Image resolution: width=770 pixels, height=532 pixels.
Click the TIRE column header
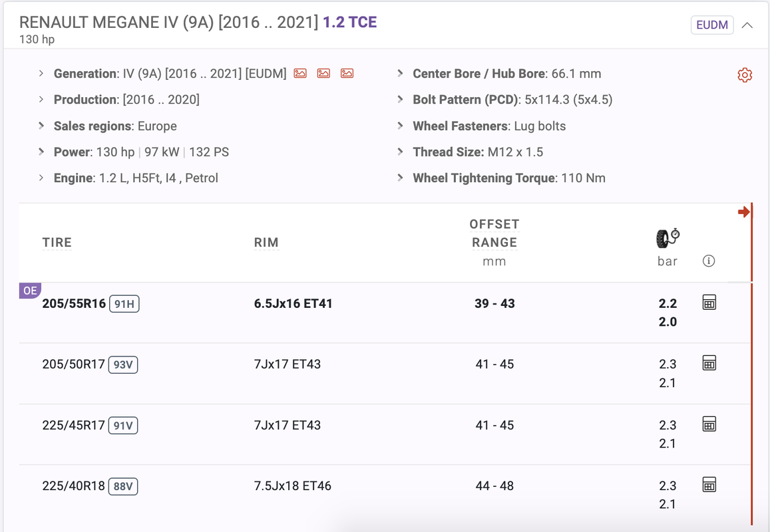(57, 243)
